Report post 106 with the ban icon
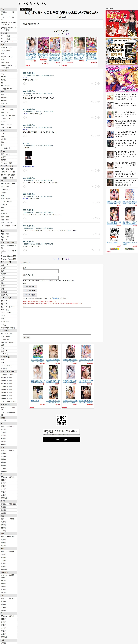 (x=98, y=187)
